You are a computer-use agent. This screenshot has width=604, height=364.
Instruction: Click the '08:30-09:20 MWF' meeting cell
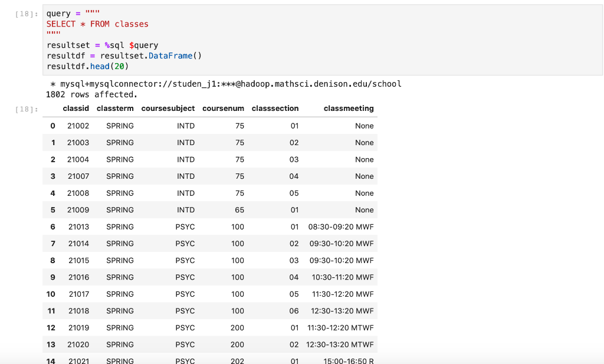(341, 227)
